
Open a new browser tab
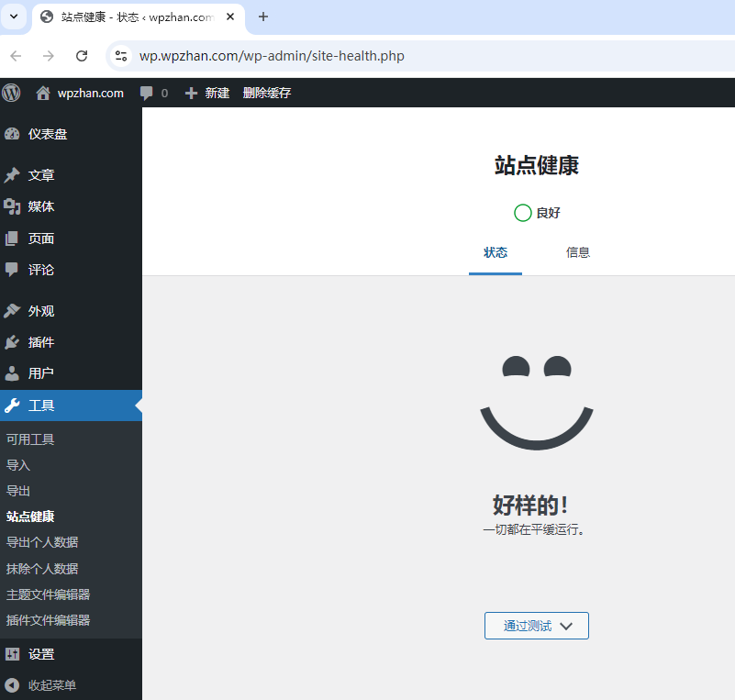point(263,17)
